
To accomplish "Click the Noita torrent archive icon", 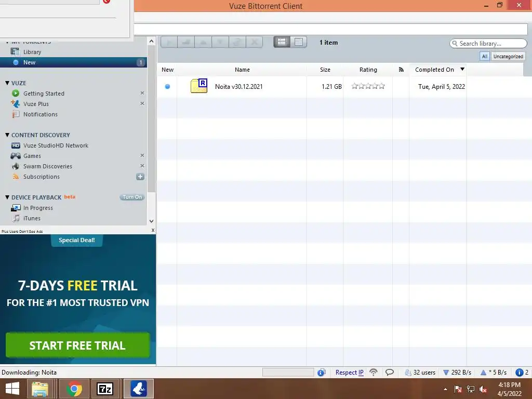I will [199, 86].
